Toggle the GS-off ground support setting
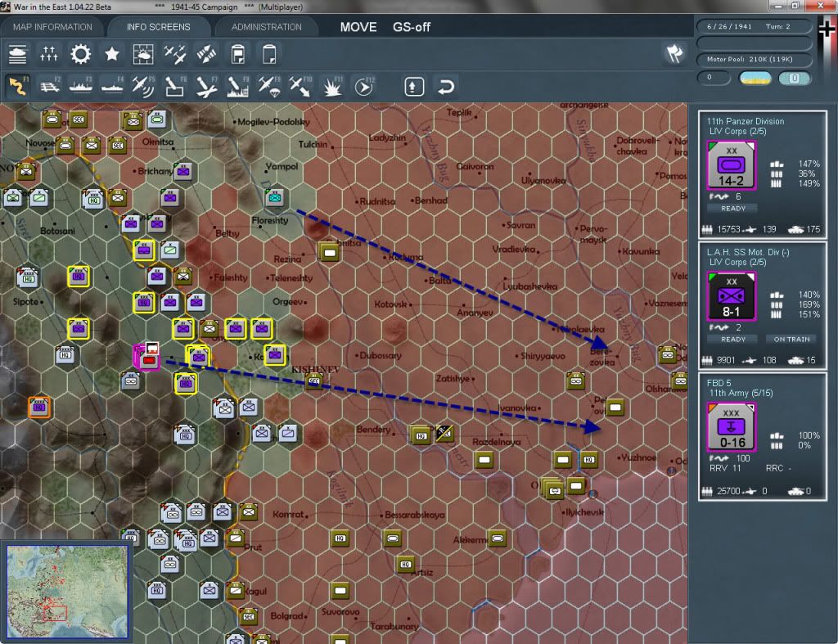 pyautogui.click(x=412, y=27)
